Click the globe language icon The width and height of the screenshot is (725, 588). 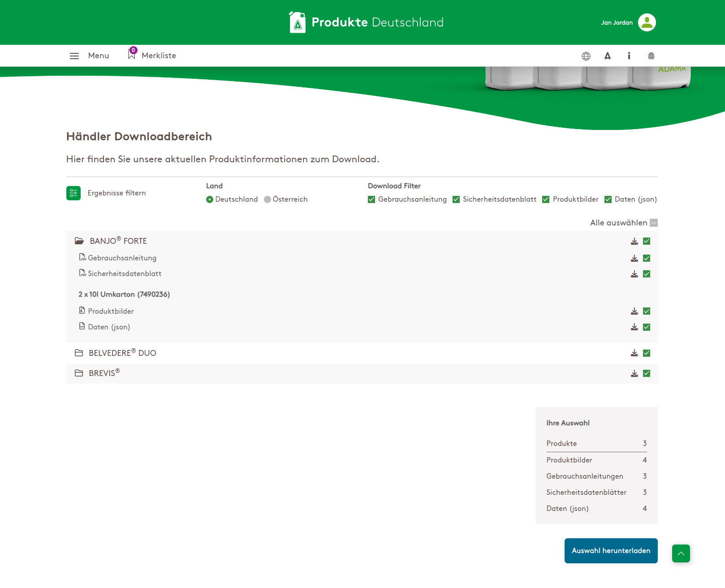pyautogui.click(x=586, y=56)
